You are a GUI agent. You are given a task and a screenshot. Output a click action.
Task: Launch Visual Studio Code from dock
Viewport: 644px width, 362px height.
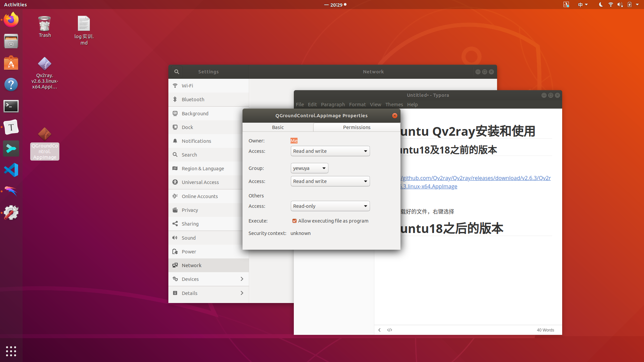(x=11, y=170)
